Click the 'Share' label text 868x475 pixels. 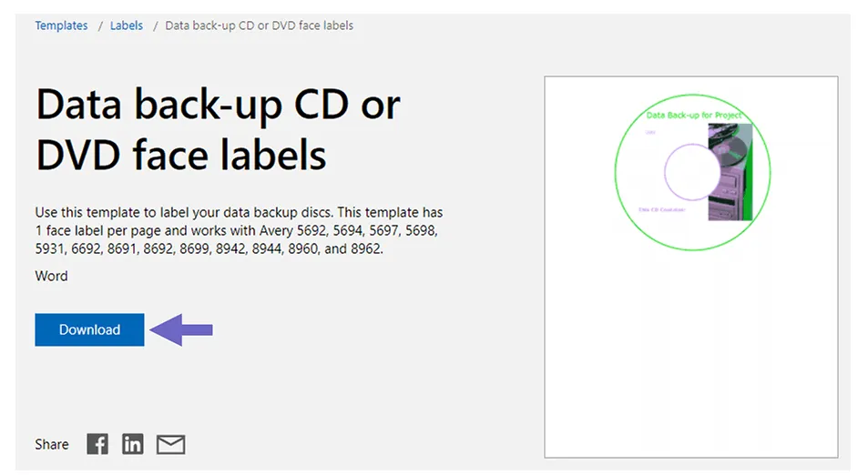point(52,445)
